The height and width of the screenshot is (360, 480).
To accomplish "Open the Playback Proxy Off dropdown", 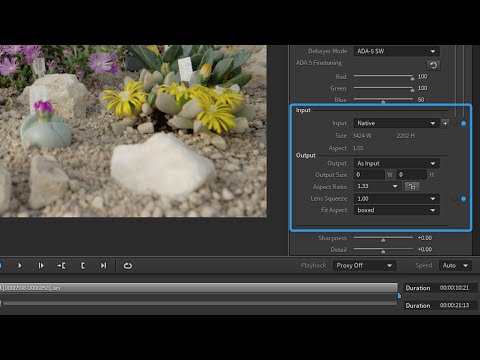I will (x=364, y=266).
